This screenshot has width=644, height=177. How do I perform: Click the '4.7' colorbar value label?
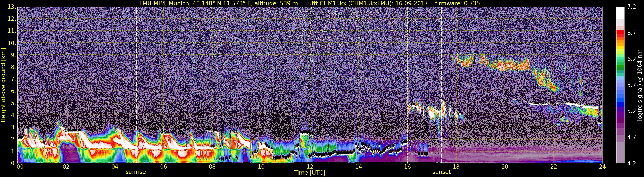[x=632, y=137]
